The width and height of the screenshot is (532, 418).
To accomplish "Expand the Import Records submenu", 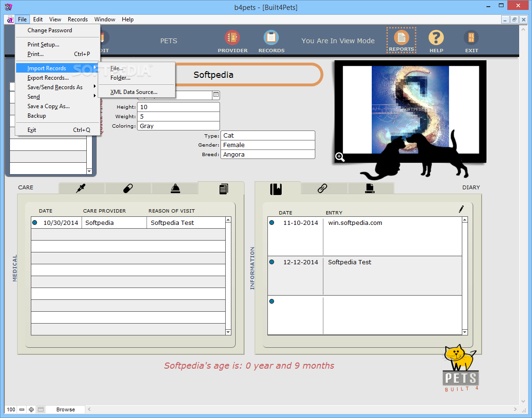I will pos(57,68).
